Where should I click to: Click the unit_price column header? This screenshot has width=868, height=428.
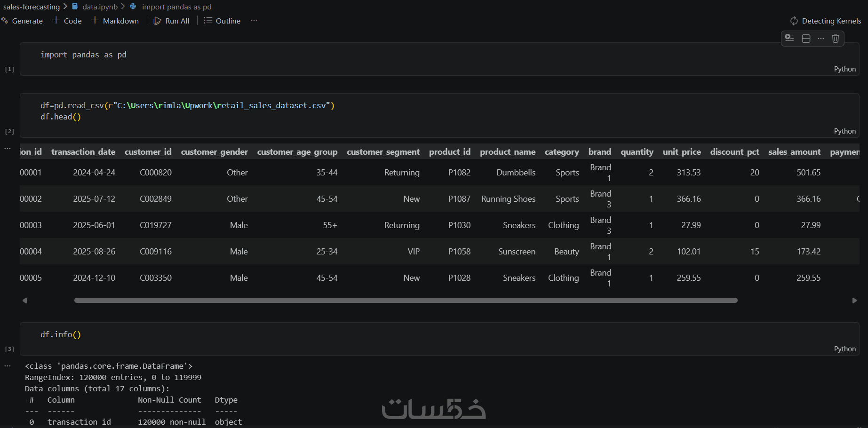(682, 152)
